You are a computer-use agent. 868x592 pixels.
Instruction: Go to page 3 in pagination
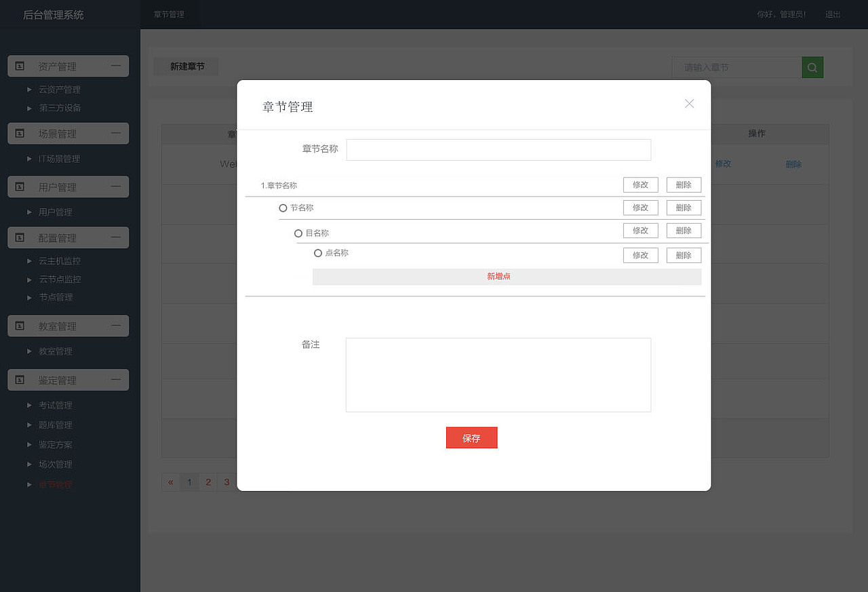226,482
